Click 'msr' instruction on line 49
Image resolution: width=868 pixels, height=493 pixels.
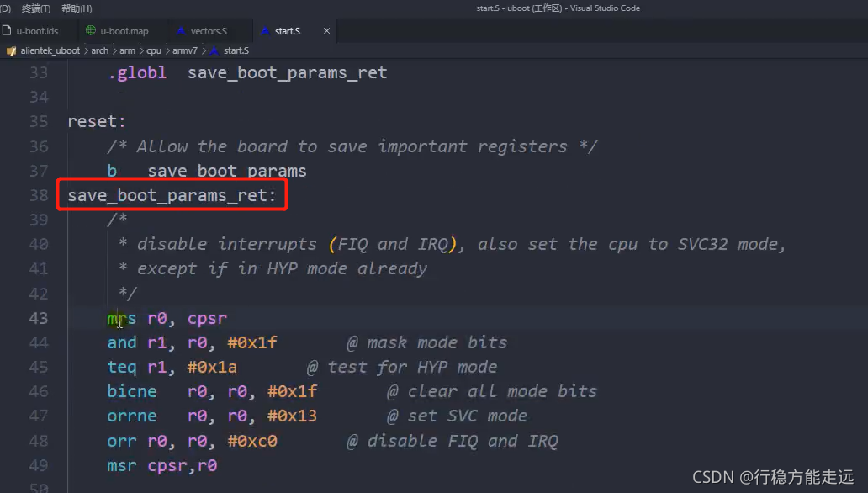click(x=121, y=465)
